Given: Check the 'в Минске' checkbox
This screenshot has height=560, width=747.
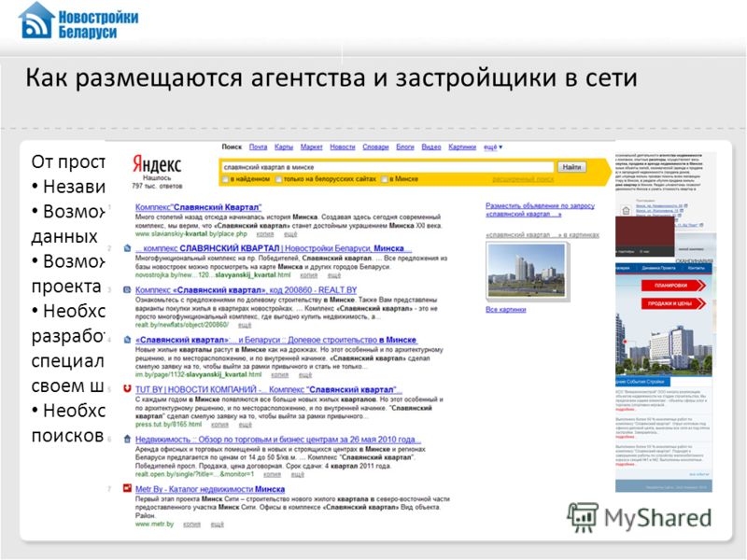Looking at the screenshot, I should [384, 179].
